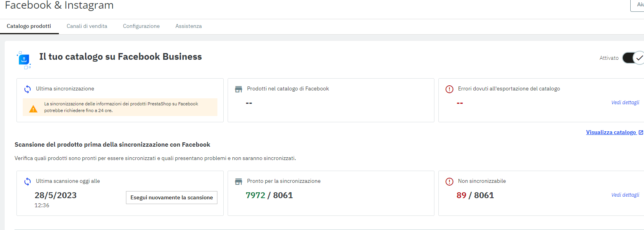Click the 89 non-syncable products count
The width and height of the screenshot is (644, 230).
coord(461,195)
